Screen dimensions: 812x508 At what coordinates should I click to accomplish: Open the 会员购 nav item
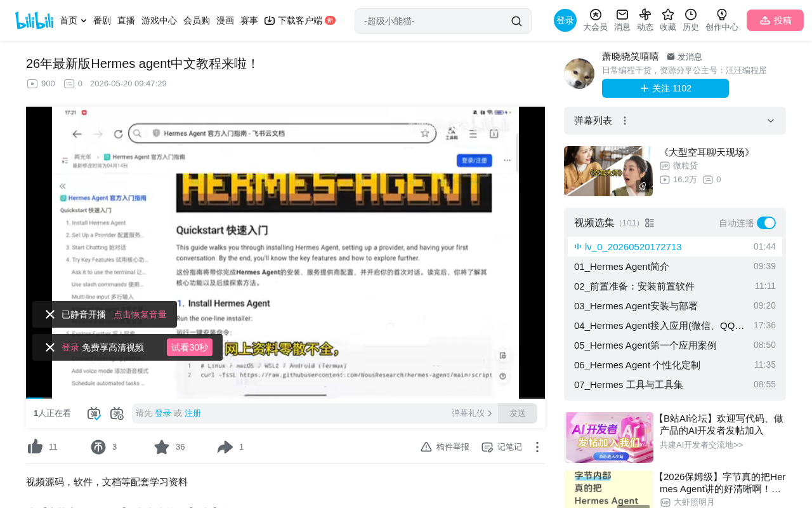point(197,20)
